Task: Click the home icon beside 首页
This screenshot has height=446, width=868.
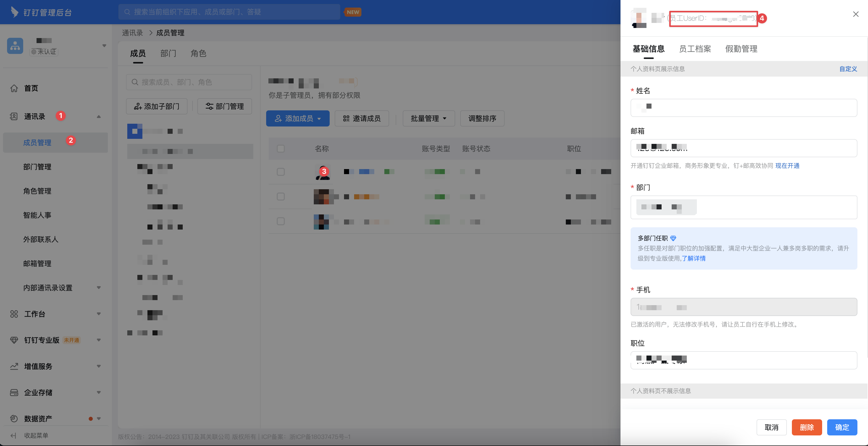Action: click(x=14, y=88)
